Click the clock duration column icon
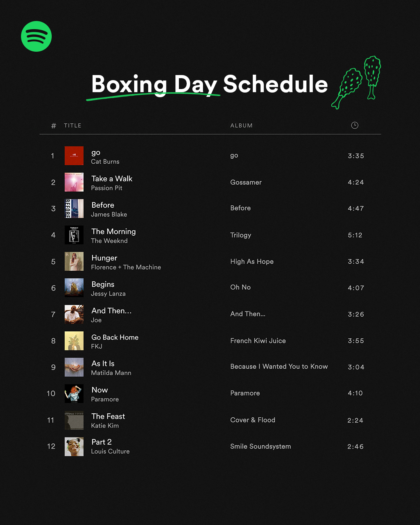Screen dimensions: 420x525 pos(355,125)
